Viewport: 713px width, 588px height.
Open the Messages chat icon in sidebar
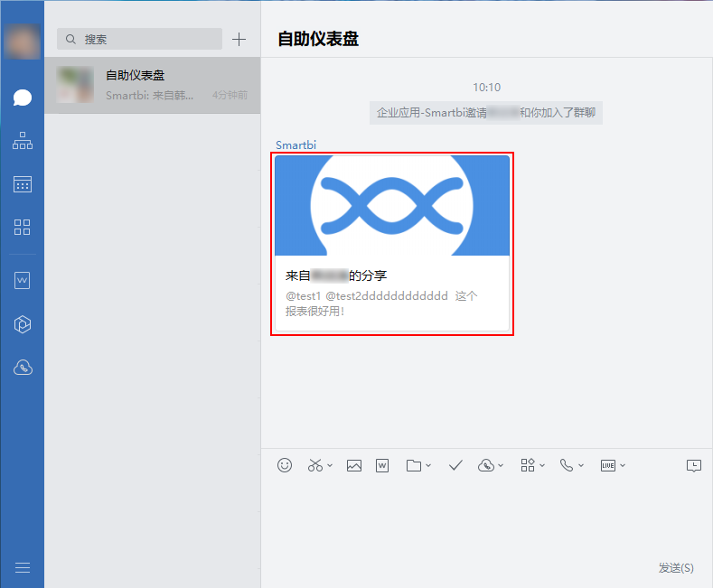(x=23, y=98)
